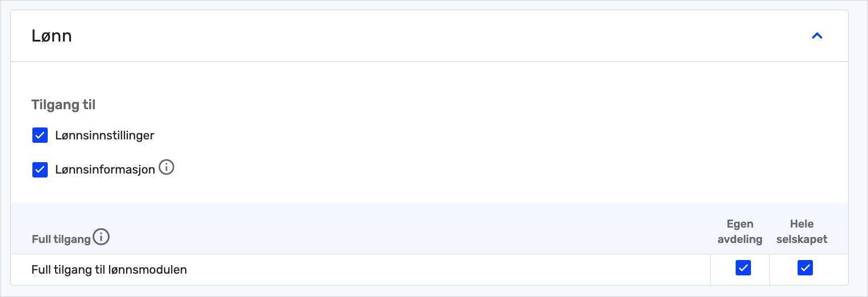Open the info icon beside Lønnsinformasjon
This screenshot has height=297, width=868.
pyautogui.click(x=166, y=168)
